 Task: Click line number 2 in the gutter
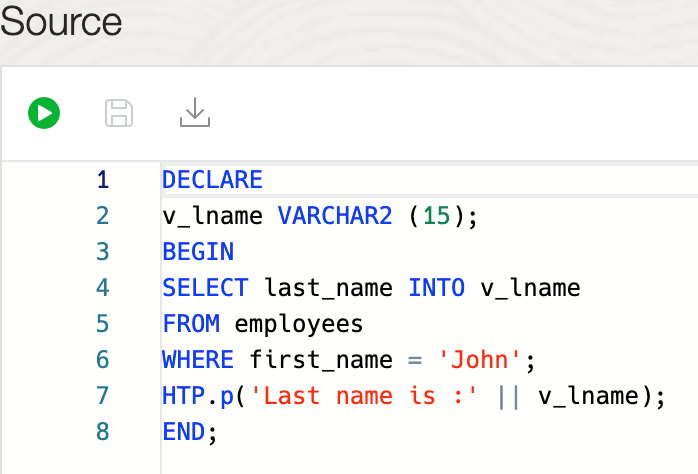tap(101, 216)
